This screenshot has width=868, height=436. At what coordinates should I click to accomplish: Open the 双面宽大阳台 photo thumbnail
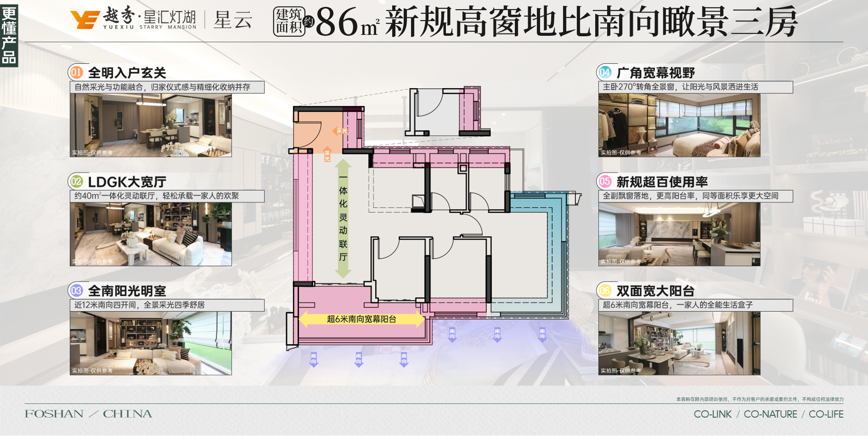(679, 343)
